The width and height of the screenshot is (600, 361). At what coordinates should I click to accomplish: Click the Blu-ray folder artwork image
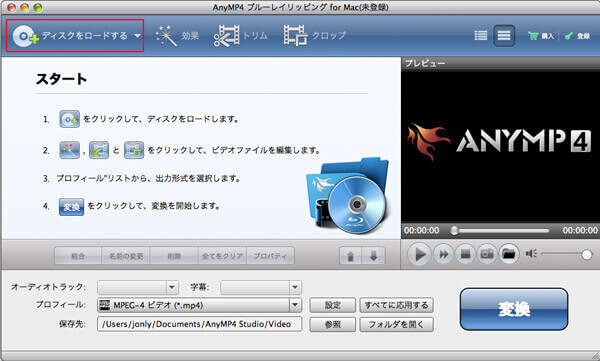point(348,196)
